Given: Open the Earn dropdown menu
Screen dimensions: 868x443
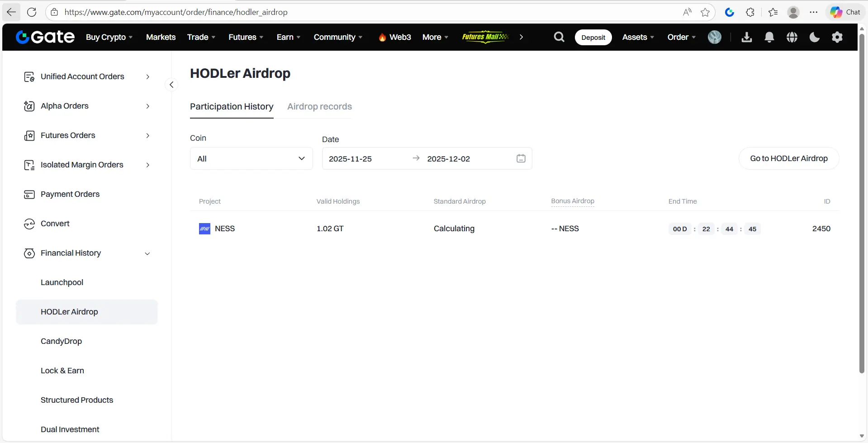Looking at the screenshot, I should tap(289, 37).
